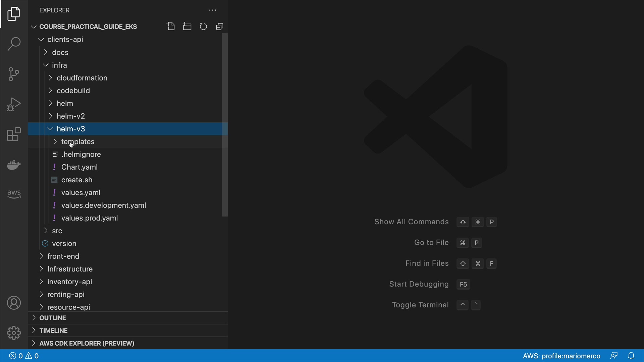Open the values.prod.yaml file

[x=90, y=218]
